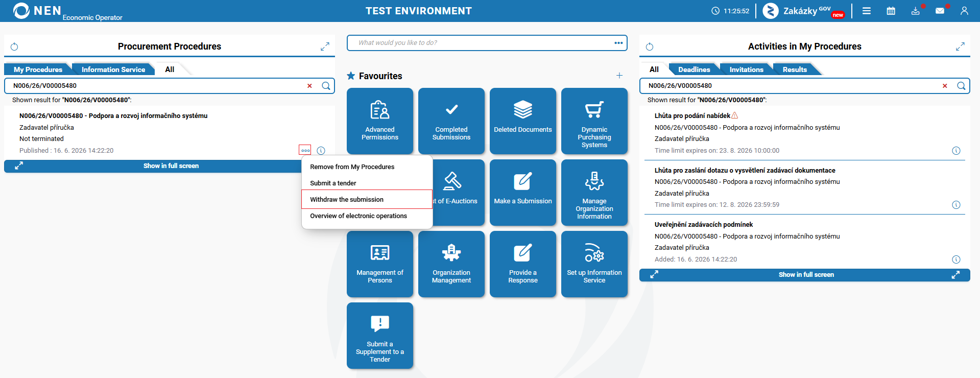Open Submit a Supplement to a Tender tile
Screen dimensions: 980x378
pyautogui.click(x=380, y=336)
